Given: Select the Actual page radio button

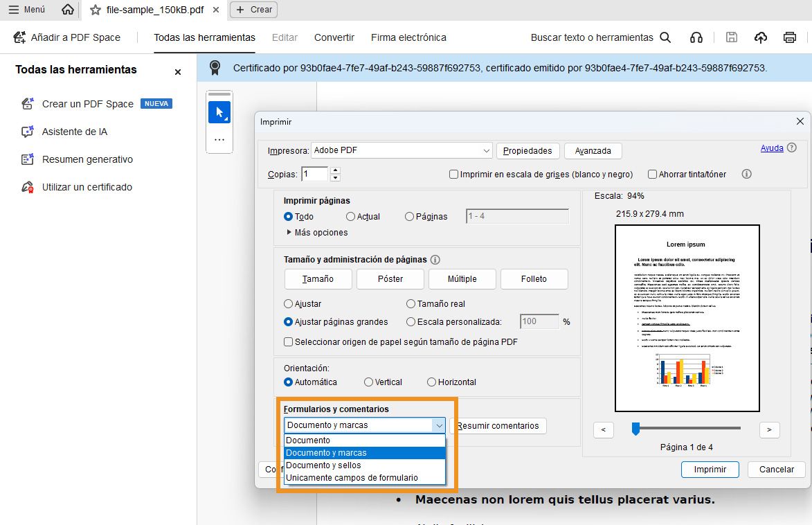Looking at the screenshot, I should (350, 217).
